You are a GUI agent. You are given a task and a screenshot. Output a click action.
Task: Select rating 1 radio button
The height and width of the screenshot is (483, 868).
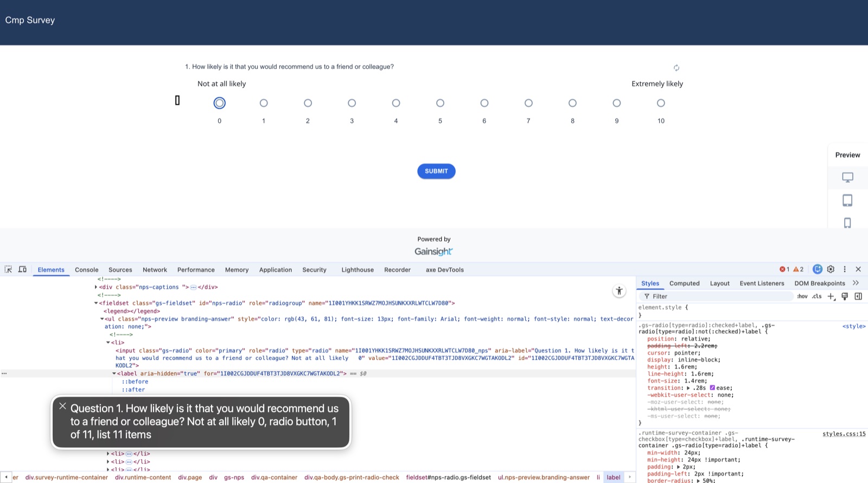[264, 103]
